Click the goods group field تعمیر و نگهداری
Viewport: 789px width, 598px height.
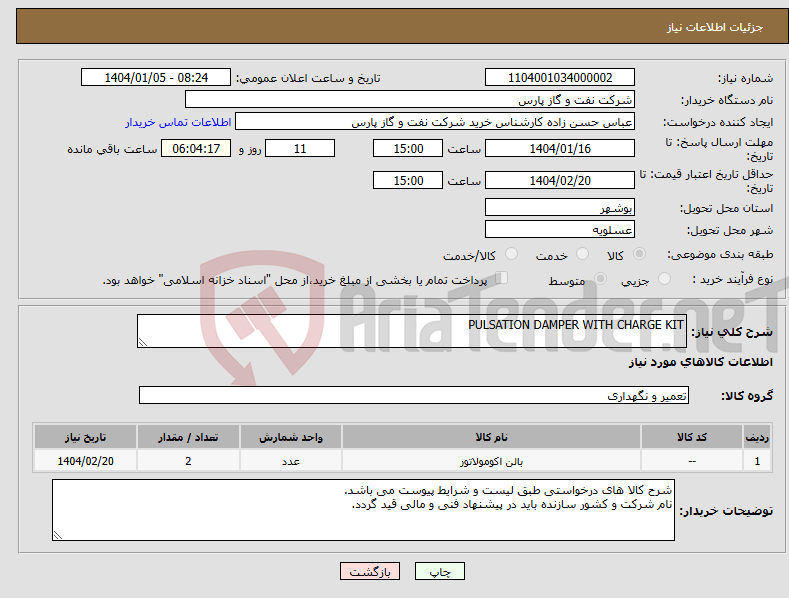point(414,395)
